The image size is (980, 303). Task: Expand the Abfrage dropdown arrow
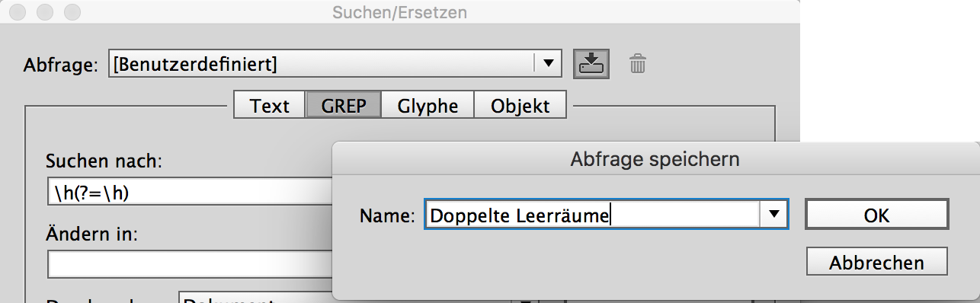548,64
